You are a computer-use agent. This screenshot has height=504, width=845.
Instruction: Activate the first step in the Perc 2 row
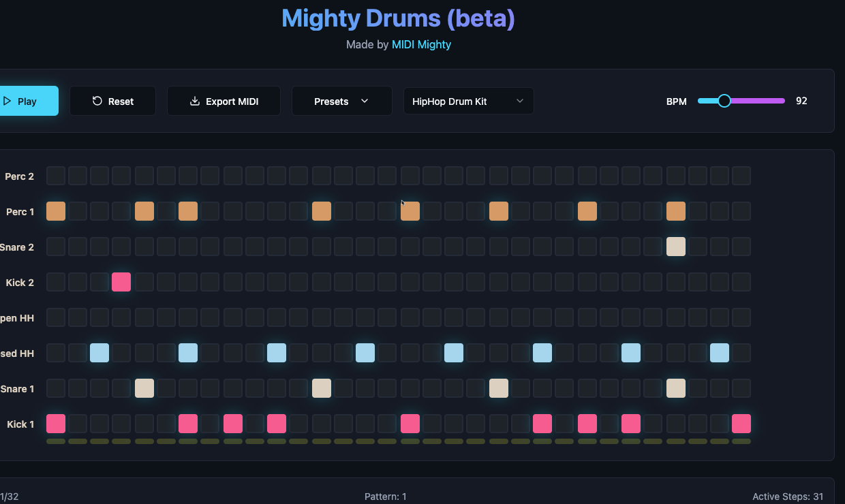coord(55,176)
